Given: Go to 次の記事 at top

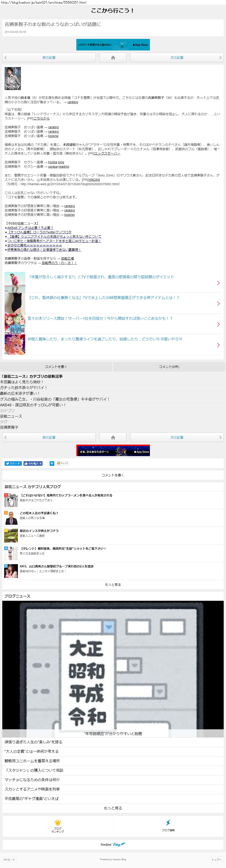Looking at the screenshot, I should (x=177, y=58).
